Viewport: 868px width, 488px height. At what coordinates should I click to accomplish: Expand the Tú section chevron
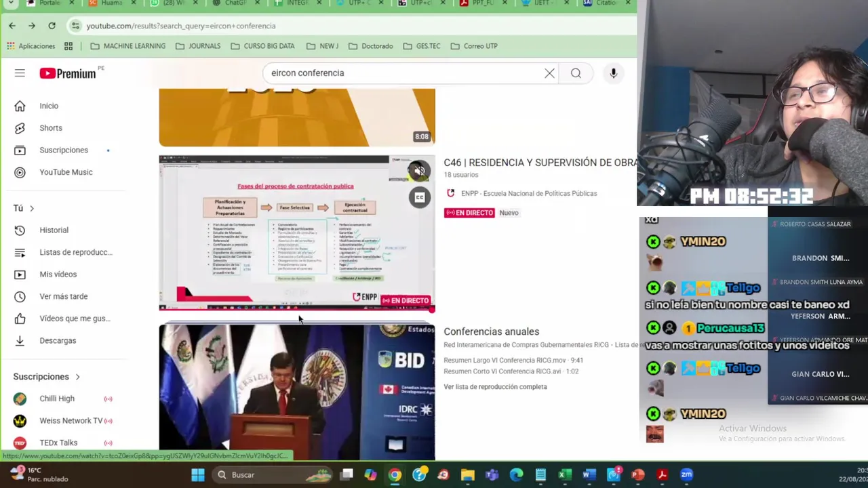tap(32, 208)
